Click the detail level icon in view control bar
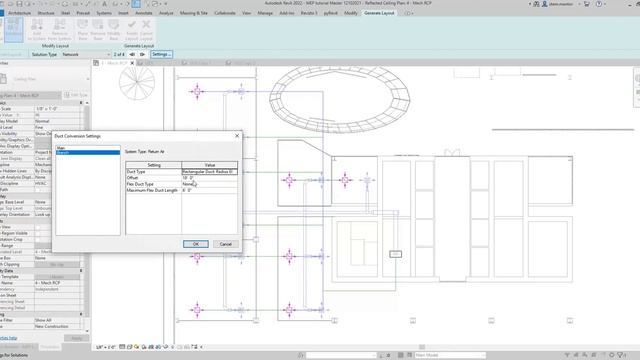The width and height of the screenshot is (640, 360). (x=122, y=347)
